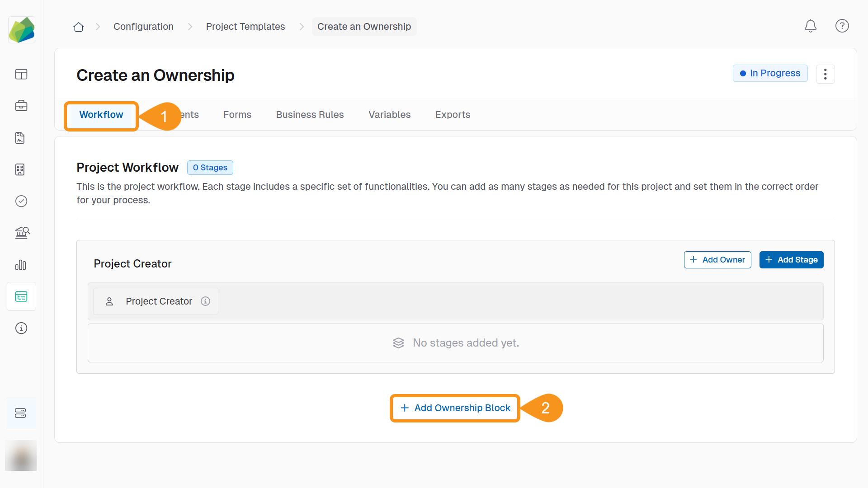Open the three-dot options menu
The width and height of the screenshot is (868, 488).
tap(825, 74)
